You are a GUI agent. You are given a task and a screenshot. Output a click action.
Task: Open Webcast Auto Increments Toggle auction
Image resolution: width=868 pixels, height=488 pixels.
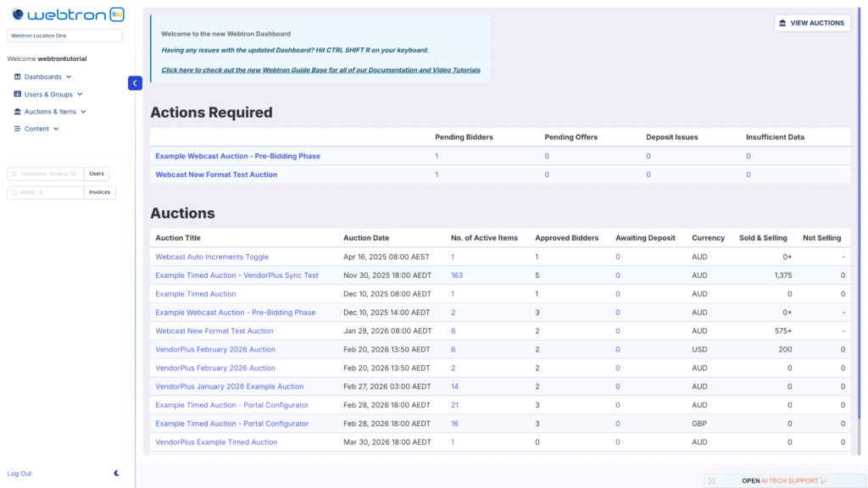pos(212,257)
